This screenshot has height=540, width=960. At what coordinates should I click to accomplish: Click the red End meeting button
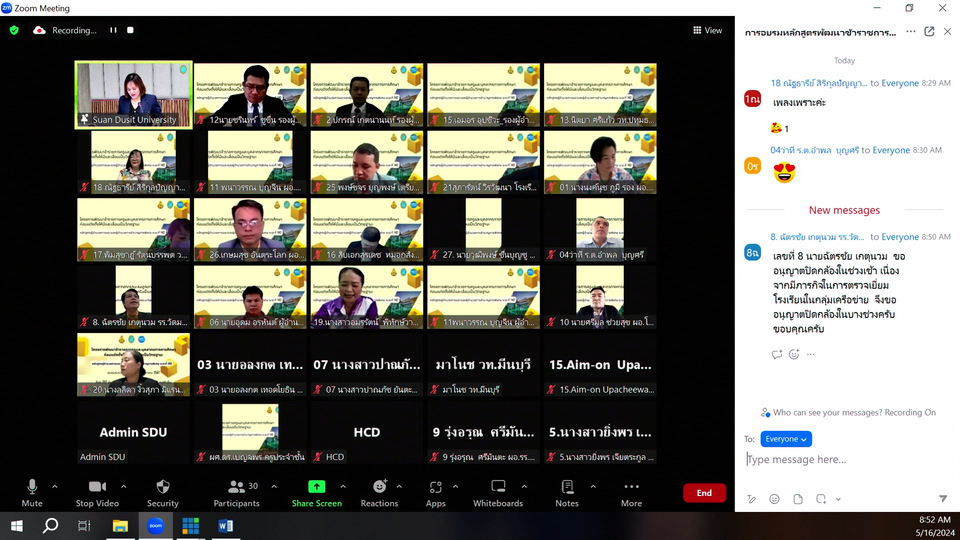[x=704, y=493]
